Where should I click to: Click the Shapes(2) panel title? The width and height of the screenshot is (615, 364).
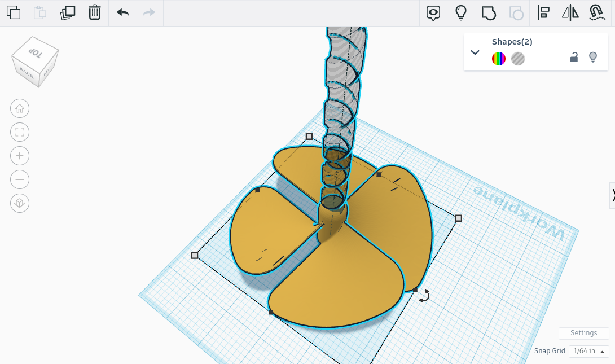tap(512, 42)
